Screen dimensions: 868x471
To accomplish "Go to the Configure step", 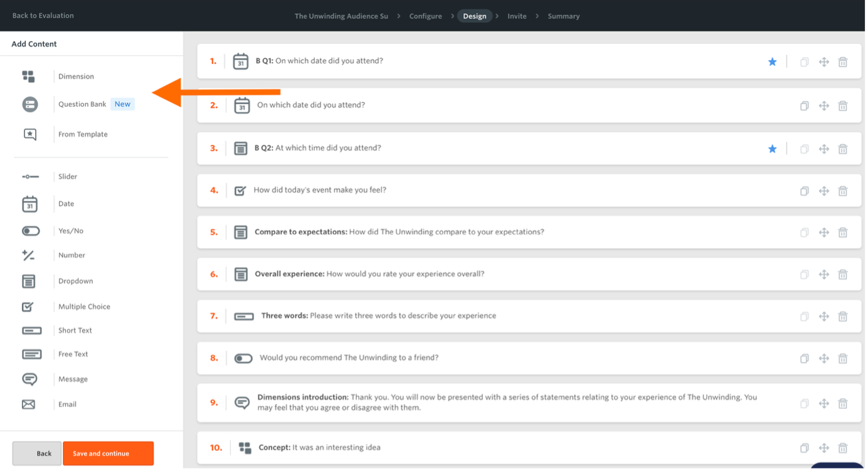I will [x=425, y=16].
